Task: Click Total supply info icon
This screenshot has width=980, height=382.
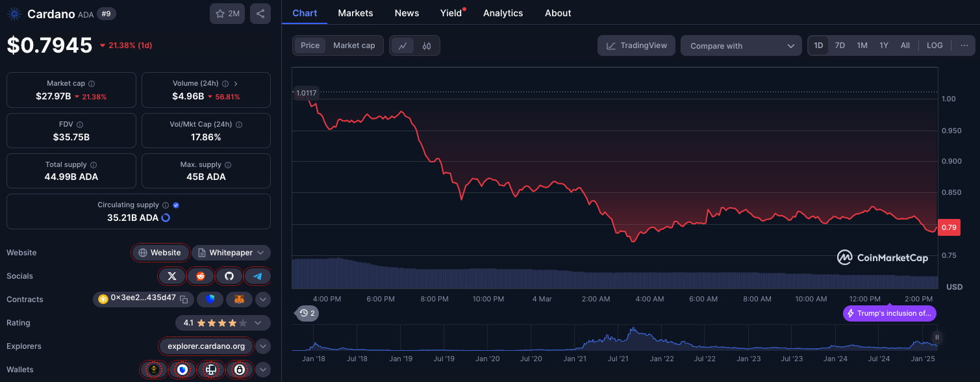Action: pos(94,165)
